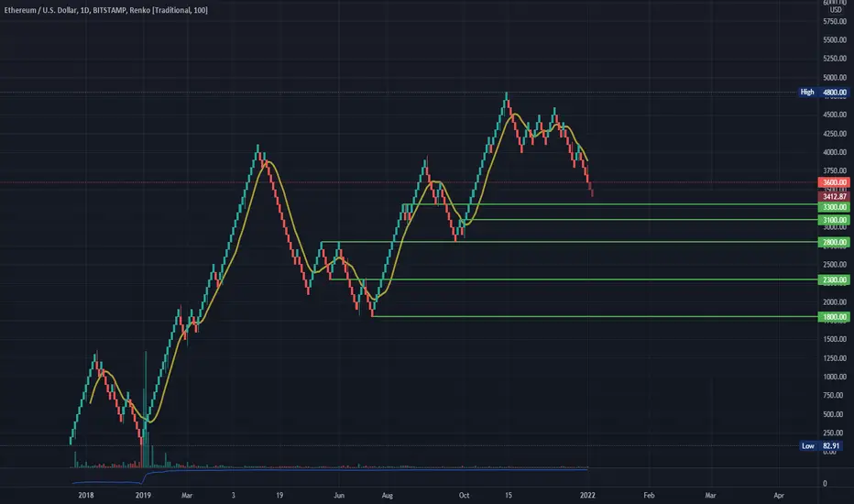Click the red 3600.00 price label

pyautogui.click(x=834, y=182)
